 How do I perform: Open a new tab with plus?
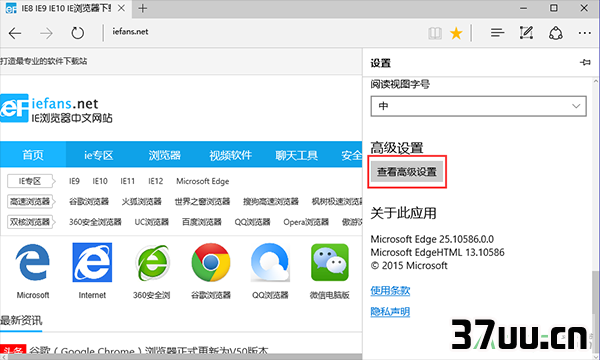(142, 8)
